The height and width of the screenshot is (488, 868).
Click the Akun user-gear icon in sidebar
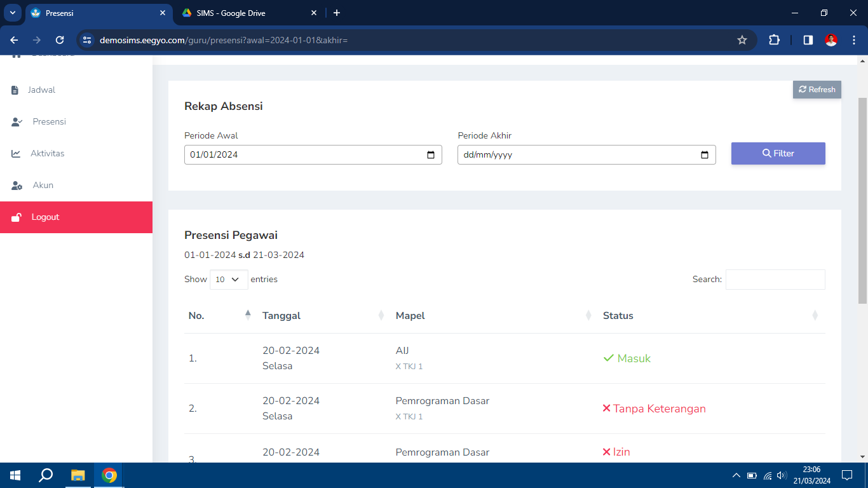(17, 186)
